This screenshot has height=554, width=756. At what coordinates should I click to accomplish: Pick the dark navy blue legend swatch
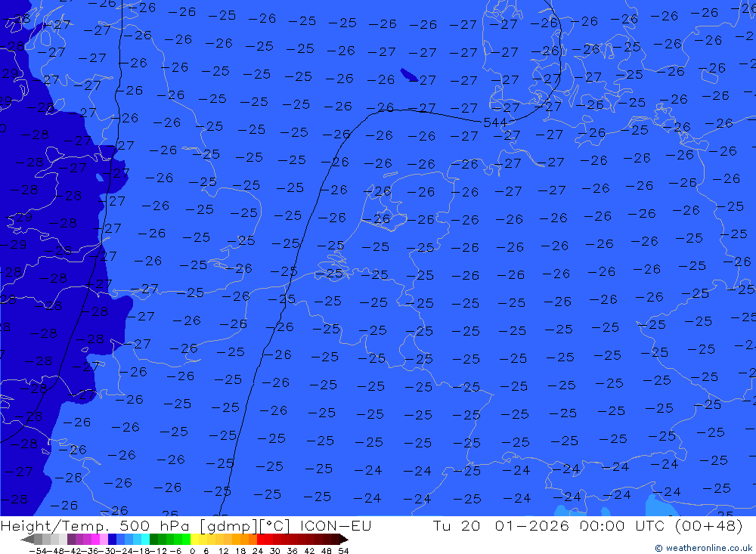point(113,540)
